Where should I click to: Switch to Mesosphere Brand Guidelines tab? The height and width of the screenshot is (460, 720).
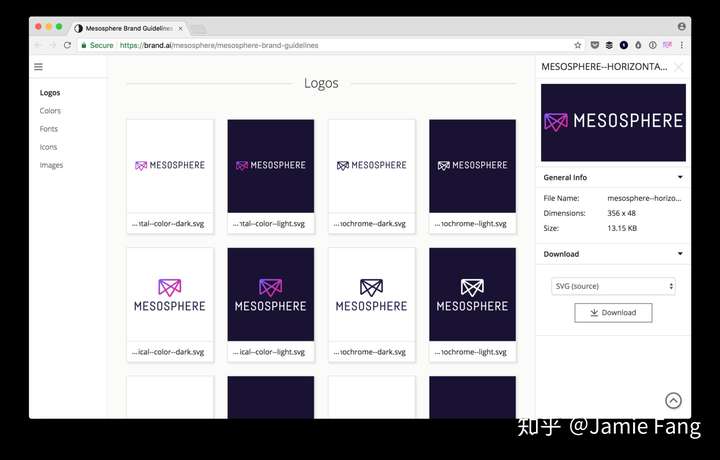[129, 28]
